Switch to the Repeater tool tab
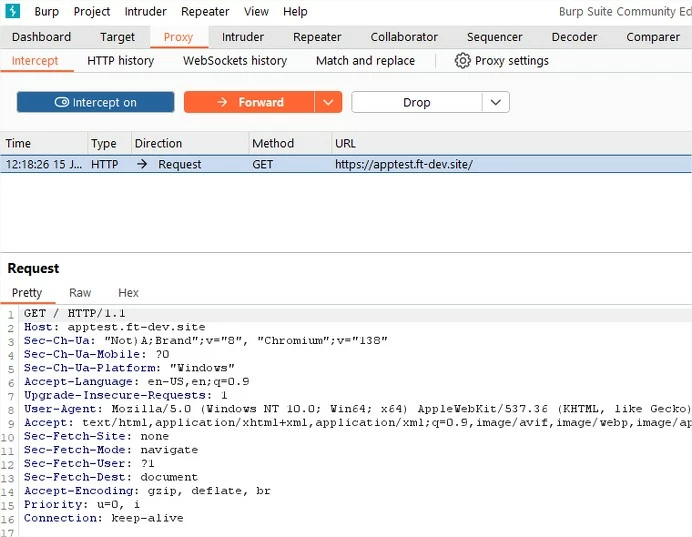 coord(317,37)
